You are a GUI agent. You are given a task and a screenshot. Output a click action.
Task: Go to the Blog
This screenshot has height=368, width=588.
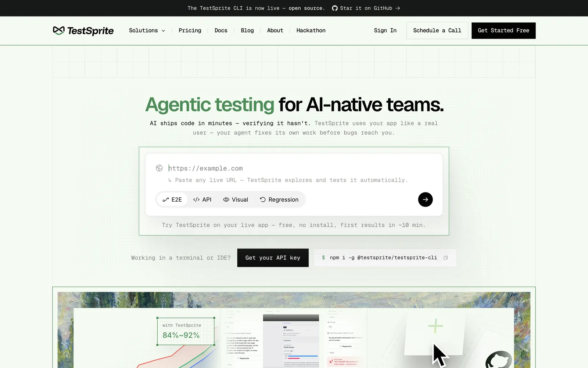247,31
